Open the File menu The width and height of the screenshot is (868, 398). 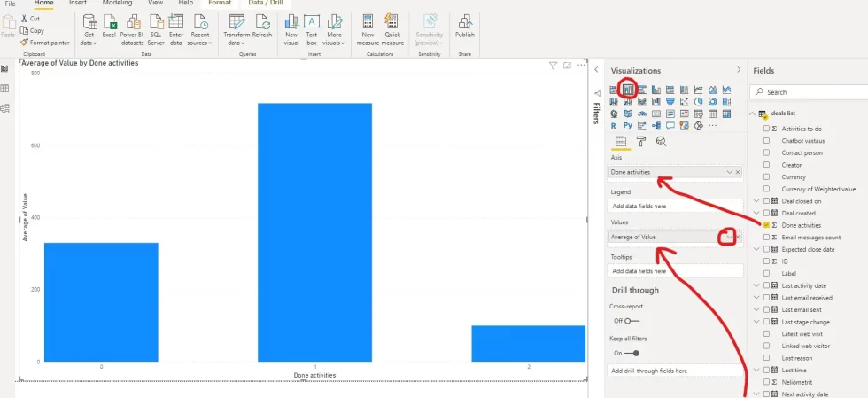click(10, 4)
